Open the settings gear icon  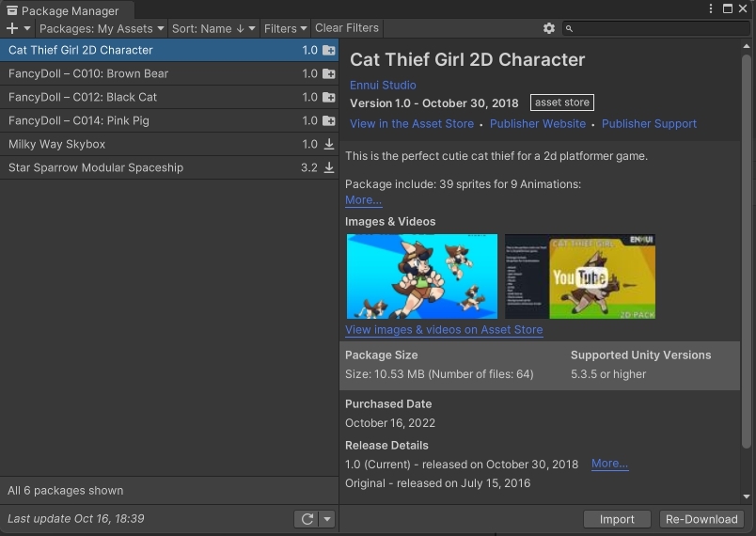549,28
